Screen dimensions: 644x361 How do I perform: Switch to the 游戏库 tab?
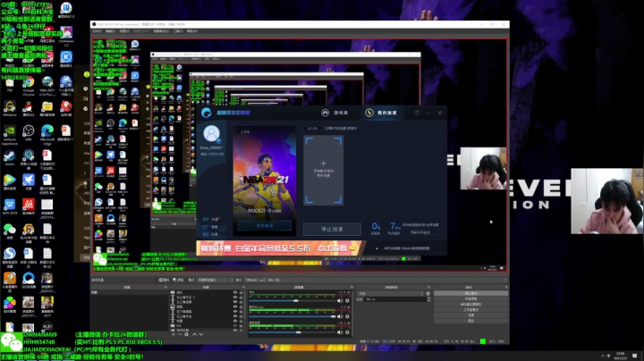(335, 113)
